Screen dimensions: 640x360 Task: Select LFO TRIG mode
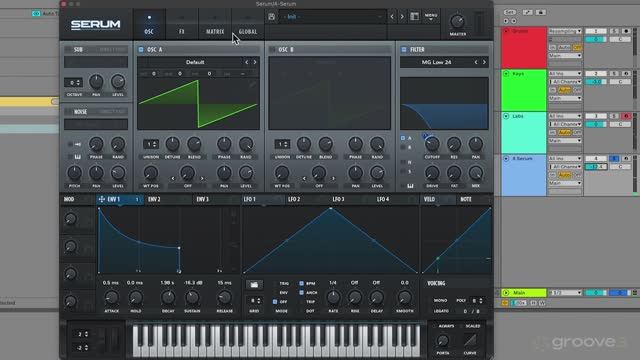tap(275, 283)
